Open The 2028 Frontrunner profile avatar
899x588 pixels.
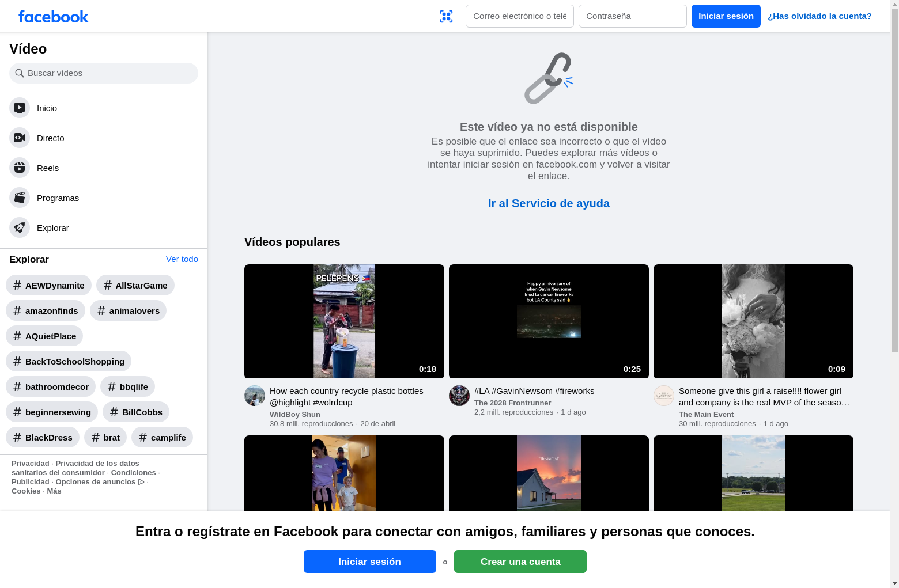[459, 396]
